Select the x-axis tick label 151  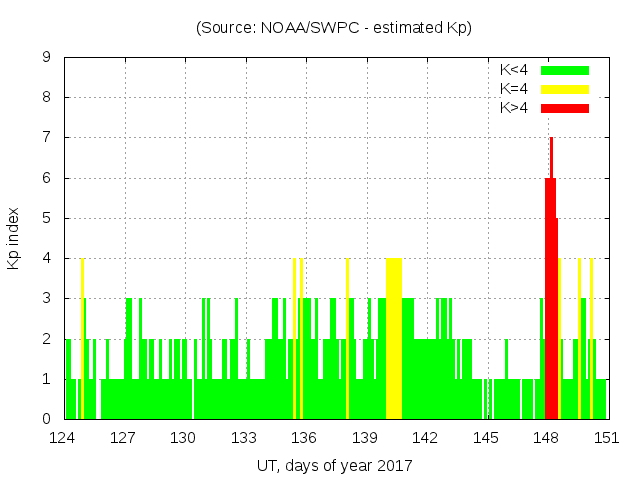click(606, 438)
